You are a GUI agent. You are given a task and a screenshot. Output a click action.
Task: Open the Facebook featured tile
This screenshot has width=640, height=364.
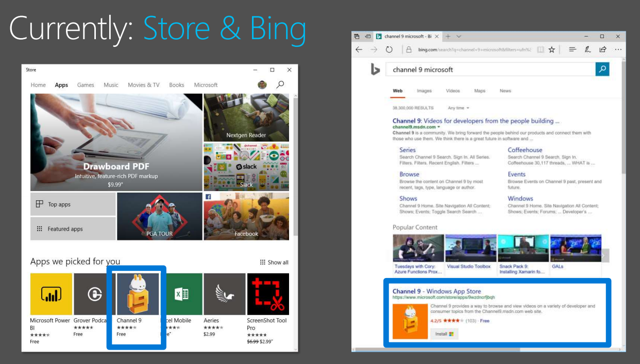click(x=246, y=216)
